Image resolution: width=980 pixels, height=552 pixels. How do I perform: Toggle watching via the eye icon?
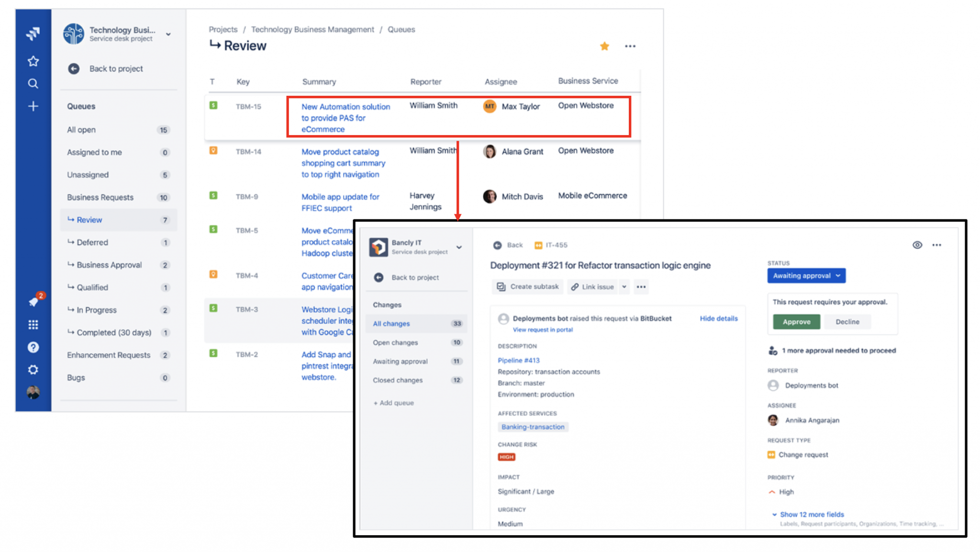coord(917,245)
